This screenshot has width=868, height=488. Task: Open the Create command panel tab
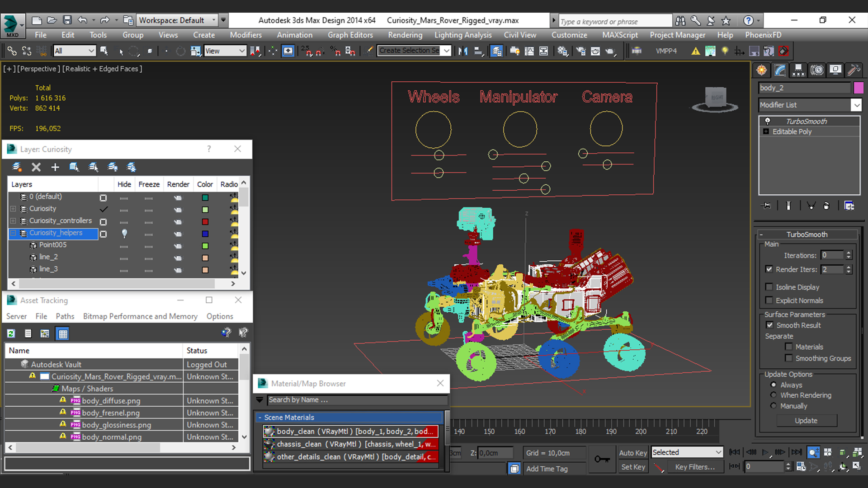coord(762,70)
